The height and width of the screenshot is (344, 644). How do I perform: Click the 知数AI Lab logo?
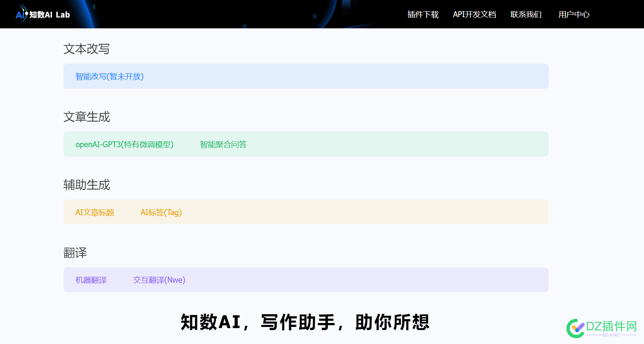(43, 14)
